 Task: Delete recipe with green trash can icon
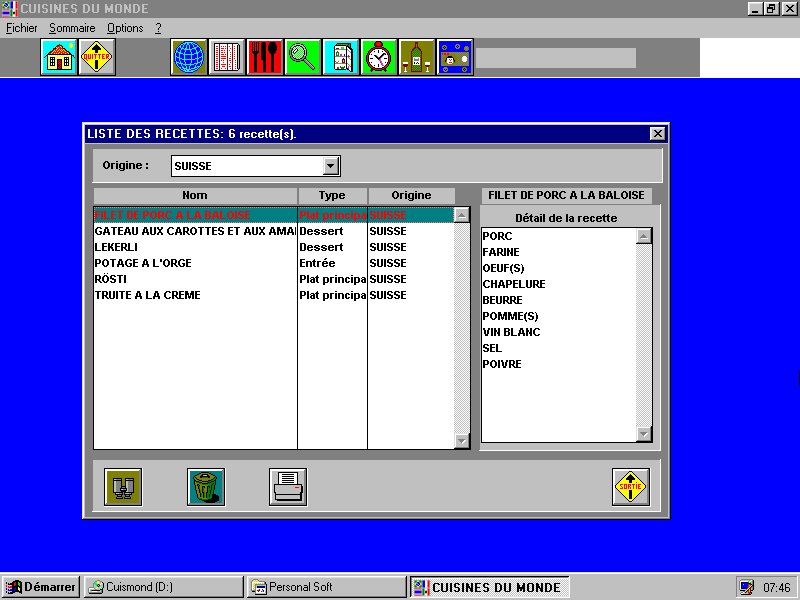coord(206,487)
